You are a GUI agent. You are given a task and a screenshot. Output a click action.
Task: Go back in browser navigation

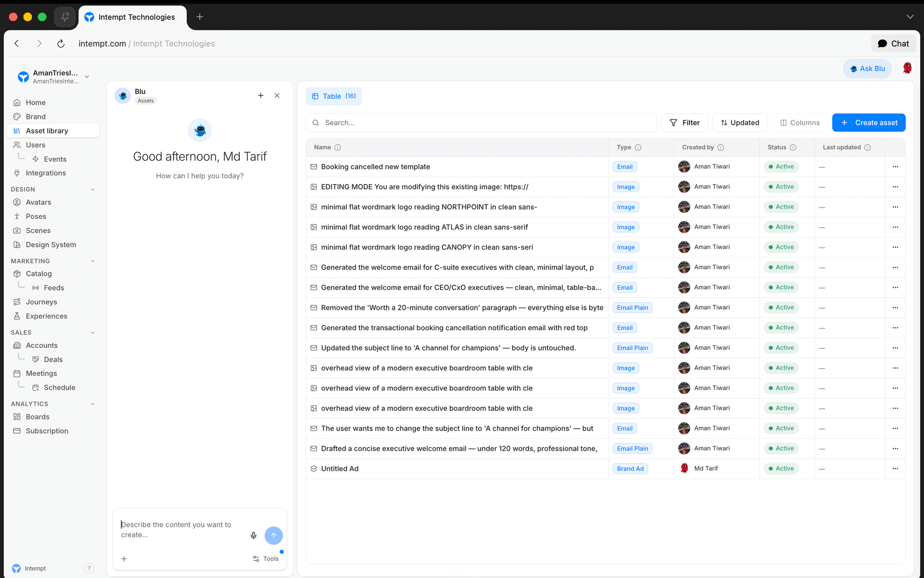pyautogui.click(x=17, y=43)
